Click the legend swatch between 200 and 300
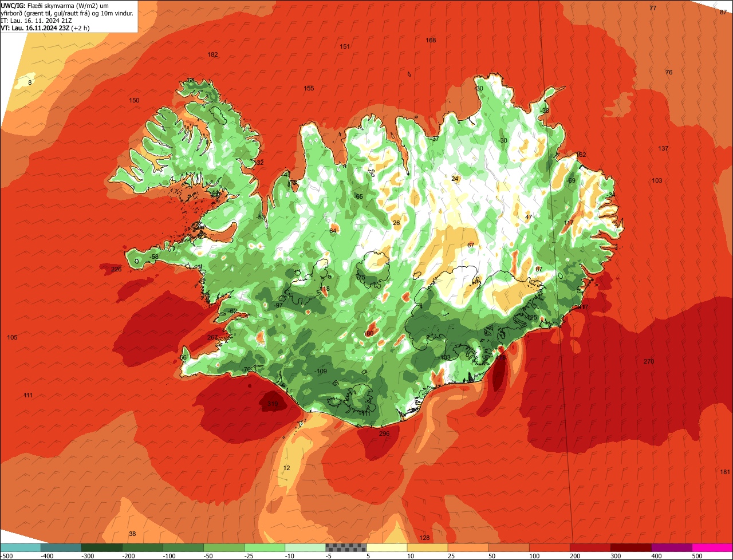This screenshot has height=560, width=733. [x=590, y=547]
